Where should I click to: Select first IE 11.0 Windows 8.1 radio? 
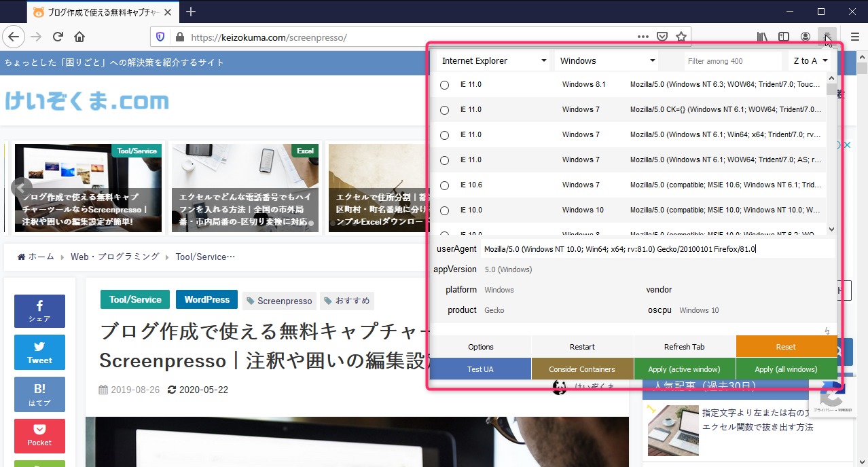[445, 85]
